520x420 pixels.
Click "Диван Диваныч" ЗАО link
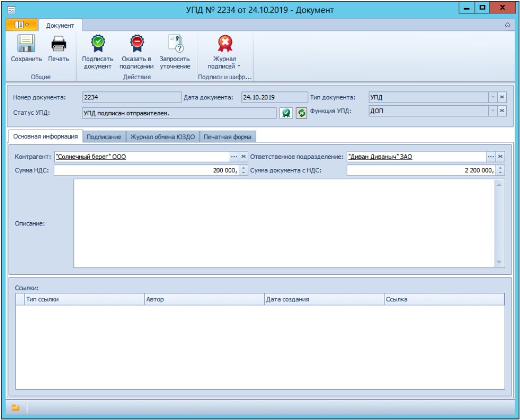tap(380, 157)
